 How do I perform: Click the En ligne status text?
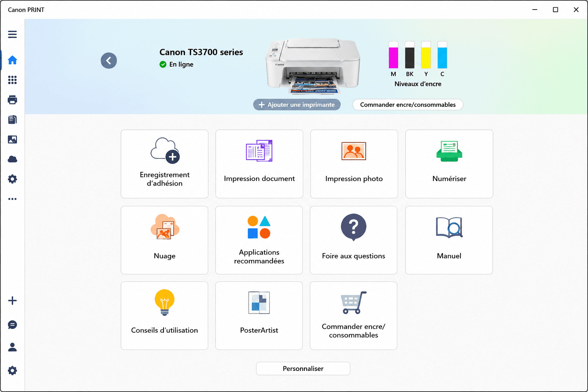(x=181, y=64)
